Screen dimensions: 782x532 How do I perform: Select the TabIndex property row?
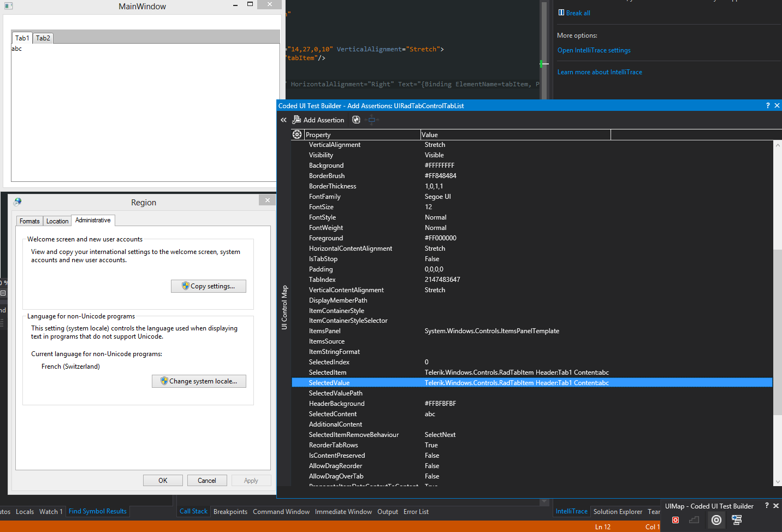tap(532, 280)
